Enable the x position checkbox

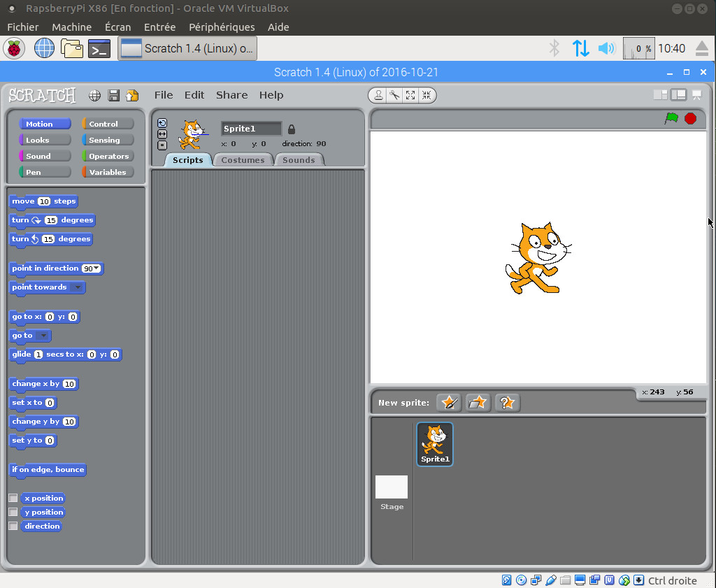[x=13, y=499]
